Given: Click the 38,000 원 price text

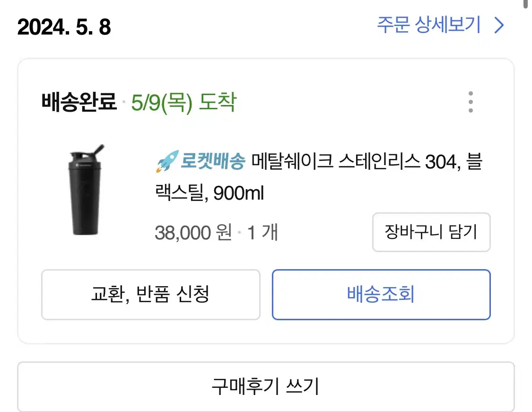Looking at the screenshot, I should pyautogui.click(x=193, y=232).
